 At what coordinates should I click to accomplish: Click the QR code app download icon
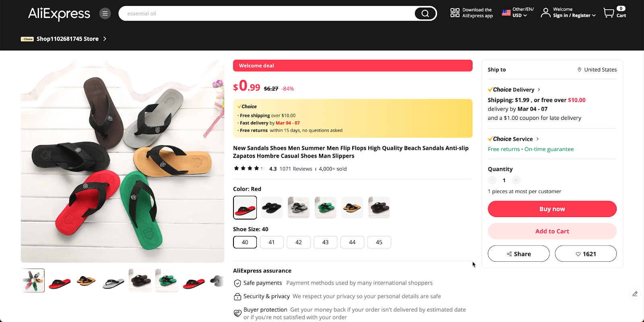point(454,12)
